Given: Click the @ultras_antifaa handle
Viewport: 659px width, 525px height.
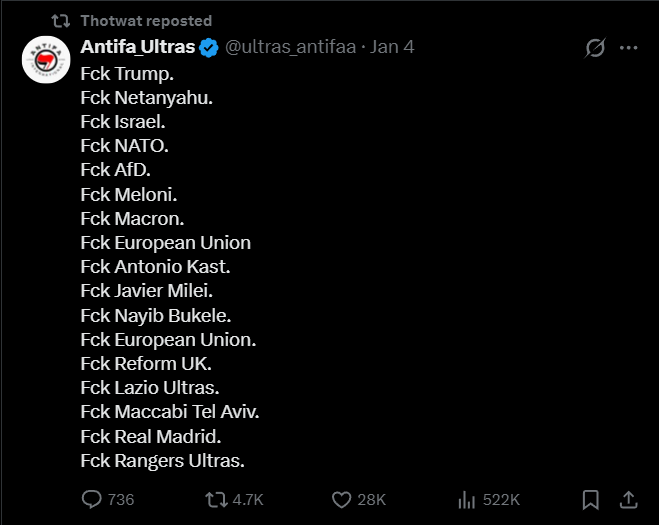Looking at the screenshot, I should click(291, 48).
